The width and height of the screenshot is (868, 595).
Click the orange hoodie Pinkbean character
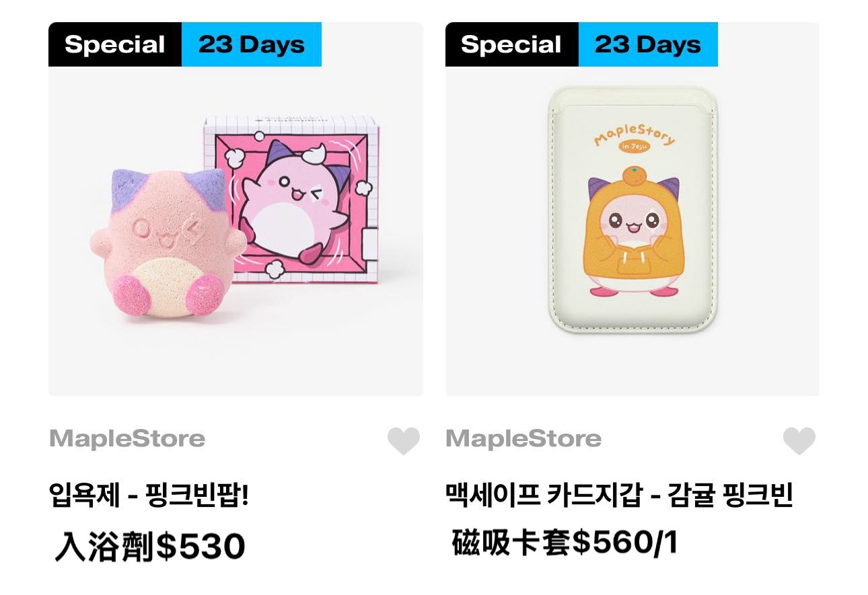tap(632, 232)
